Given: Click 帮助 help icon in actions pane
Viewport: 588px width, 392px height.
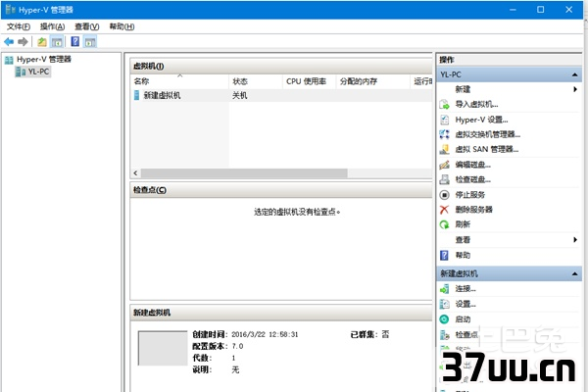Looking at the screenshot, I should pos(444,256).
